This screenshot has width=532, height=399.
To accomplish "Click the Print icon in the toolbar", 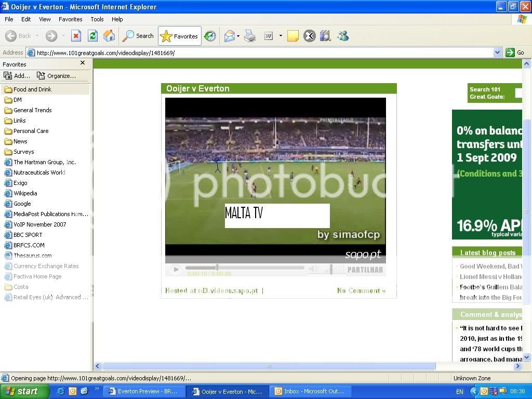I will tap(250, 36).
